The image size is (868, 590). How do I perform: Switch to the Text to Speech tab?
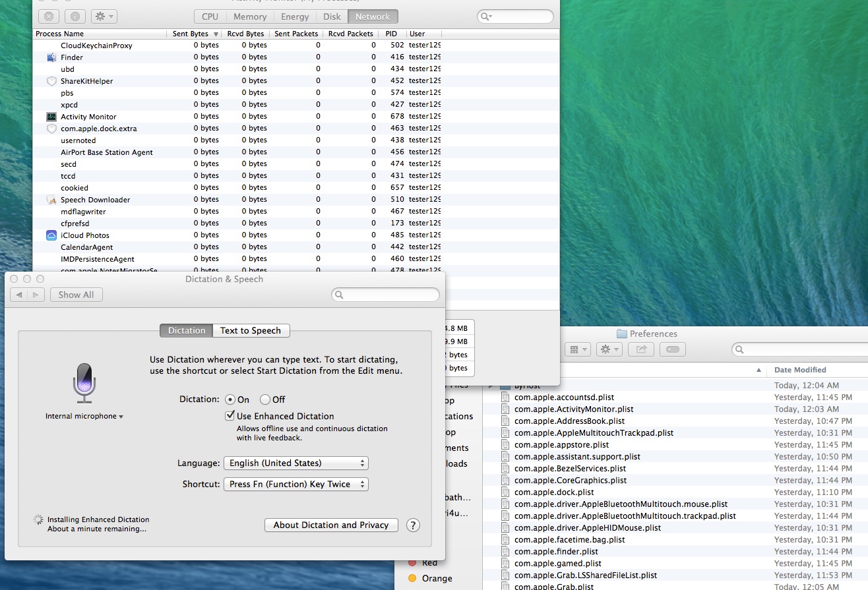[x=251, y=331]
